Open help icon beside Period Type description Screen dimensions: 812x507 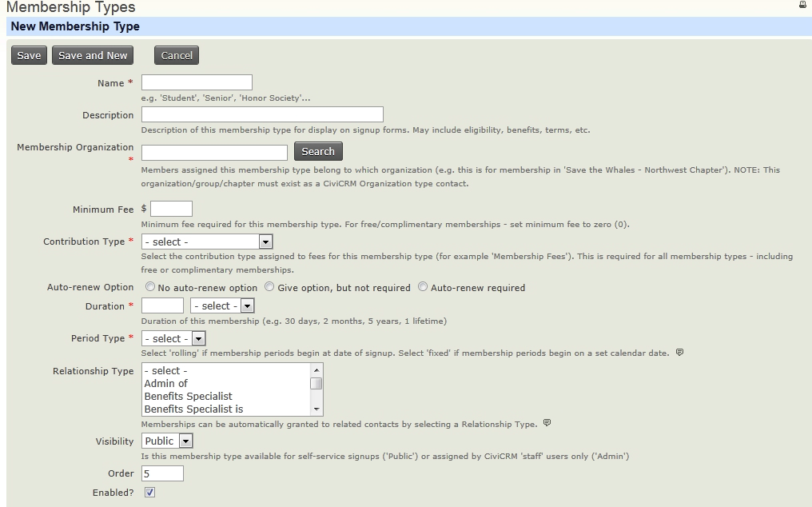pos(679,353)
